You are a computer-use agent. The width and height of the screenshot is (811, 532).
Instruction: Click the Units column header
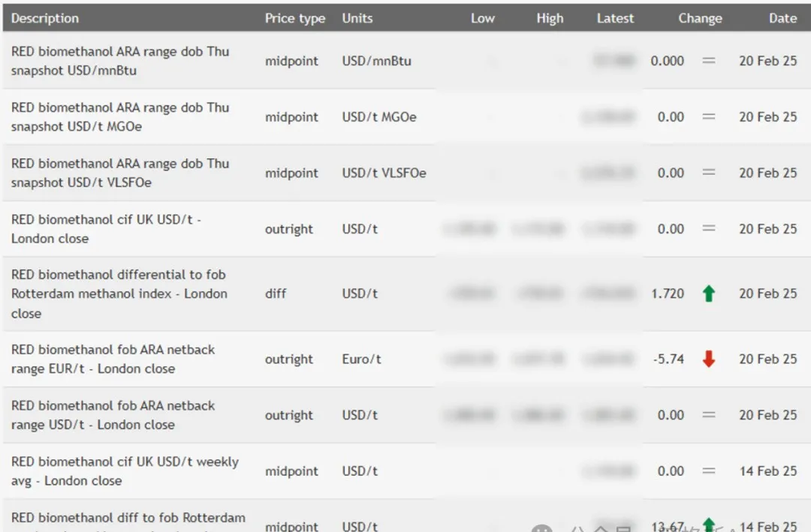tap(357, 18)
